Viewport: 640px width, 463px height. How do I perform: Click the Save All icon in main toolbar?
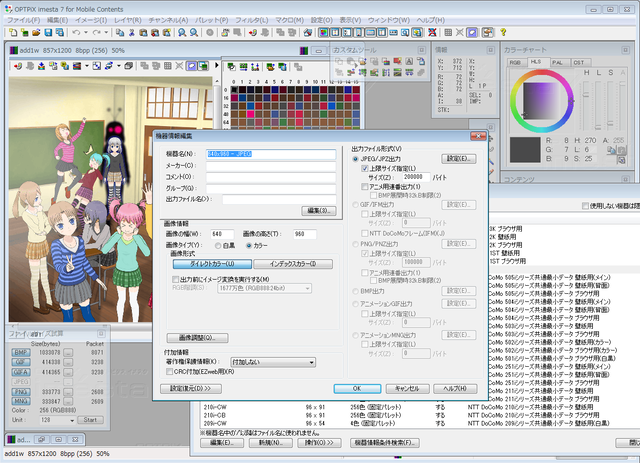(60, 32)
